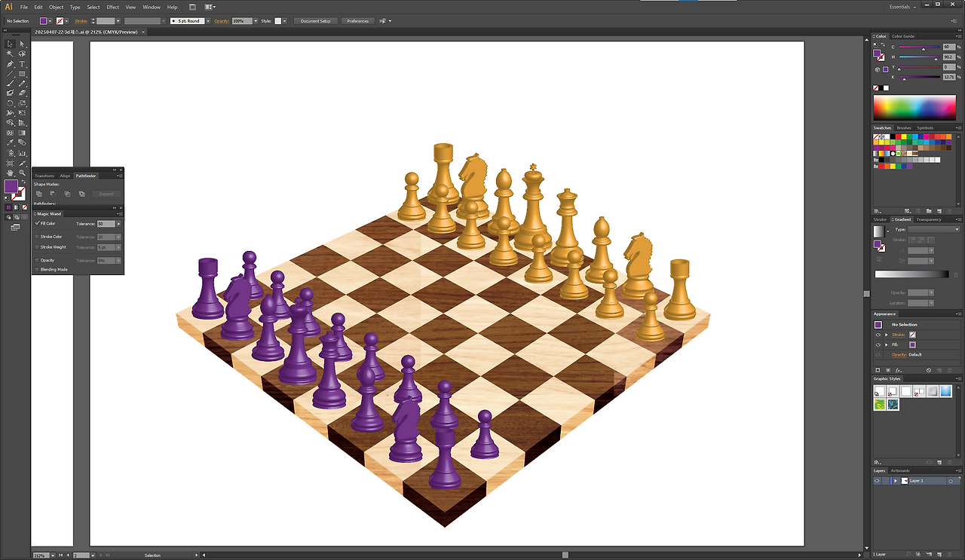
Task: Click the K value field in Color panel
Action: [948, 77]
